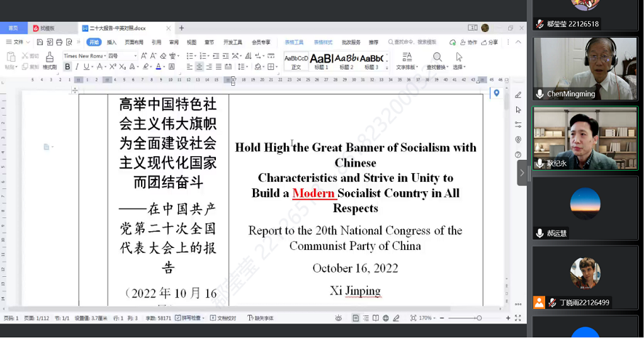This screenshot has width=644, height=338.
Task: Click the Print icon in quick access toolbar
Action: 59,42
